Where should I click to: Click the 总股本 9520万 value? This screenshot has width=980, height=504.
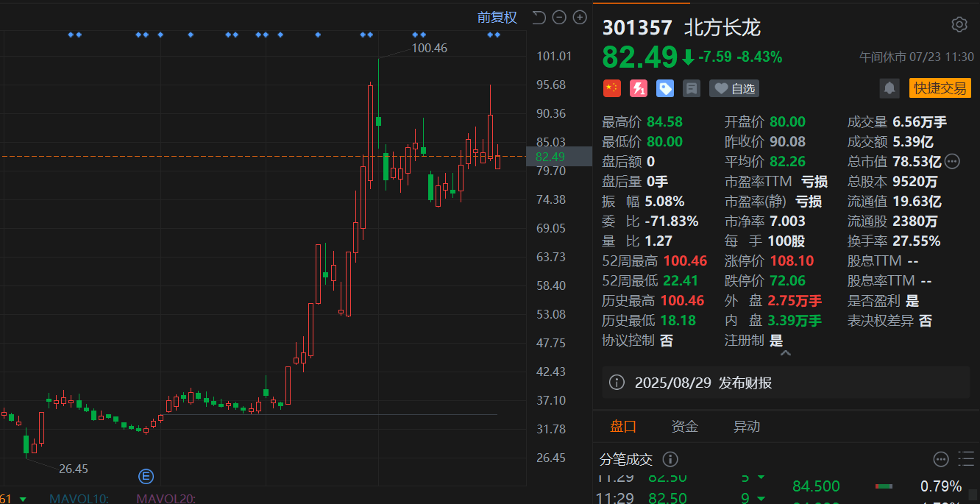(915, 182)
